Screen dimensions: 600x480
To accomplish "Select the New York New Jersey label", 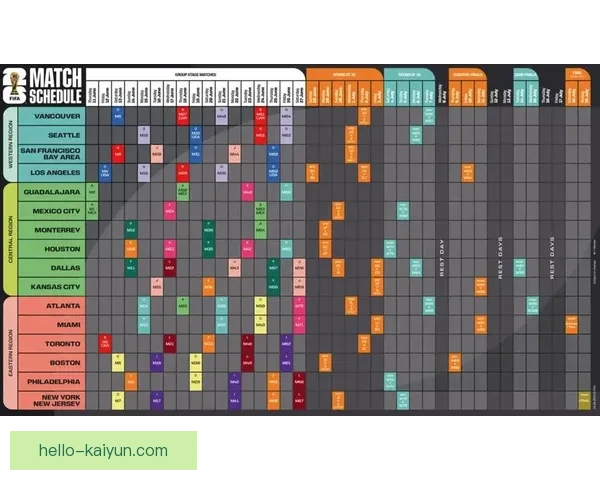I will point(51,401).
